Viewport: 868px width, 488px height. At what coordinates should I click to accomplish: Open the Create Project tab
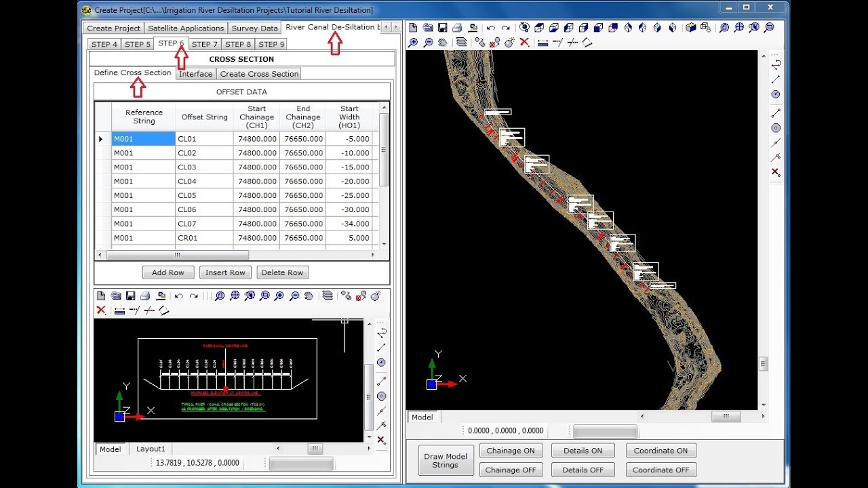pyautogui.click(x=114, y=28)
